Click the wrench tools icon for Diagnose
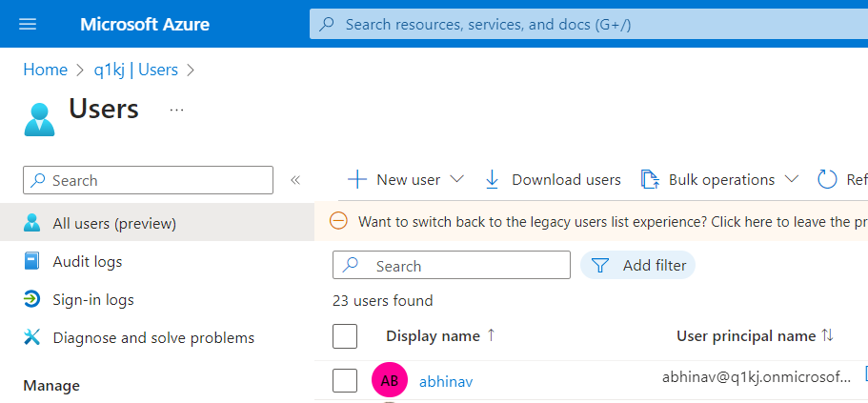The image size is (868, 403). click(x=32, y=337)
